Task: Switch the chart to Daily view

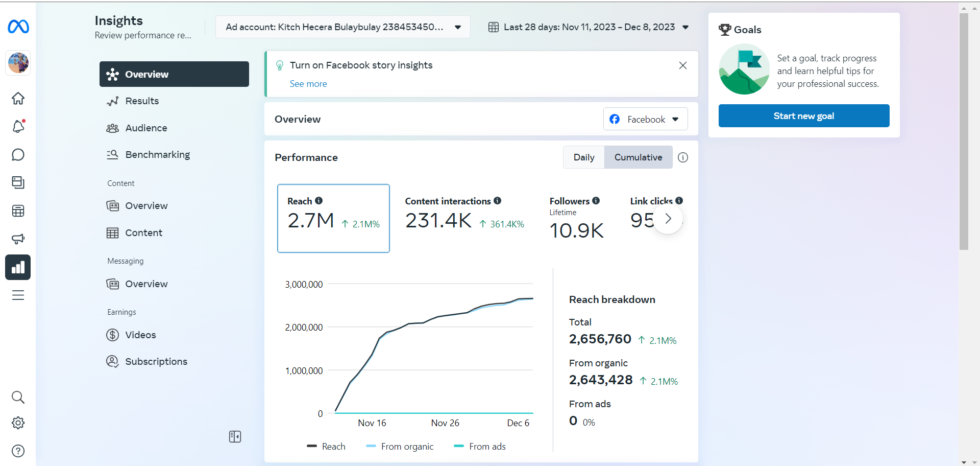Action: pyautogui.click(x=583, y=157)
